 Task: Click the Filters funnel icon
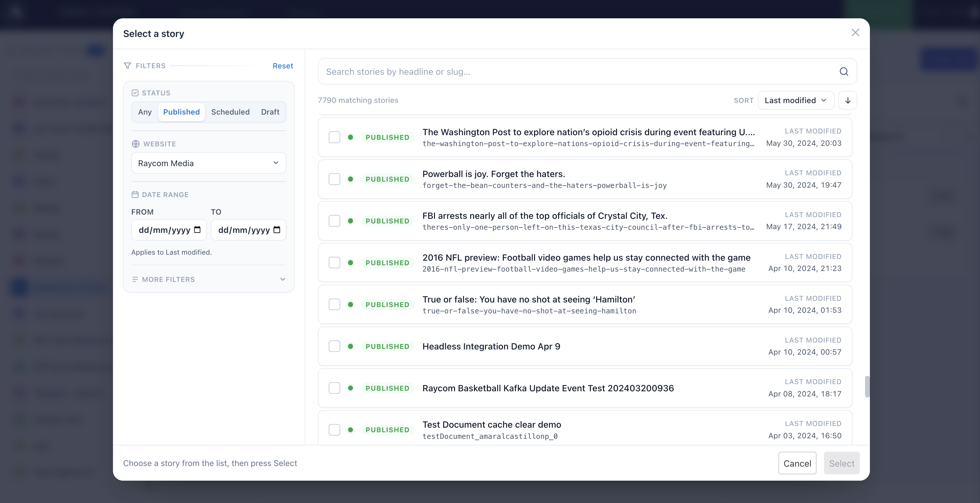click(127, 66)
